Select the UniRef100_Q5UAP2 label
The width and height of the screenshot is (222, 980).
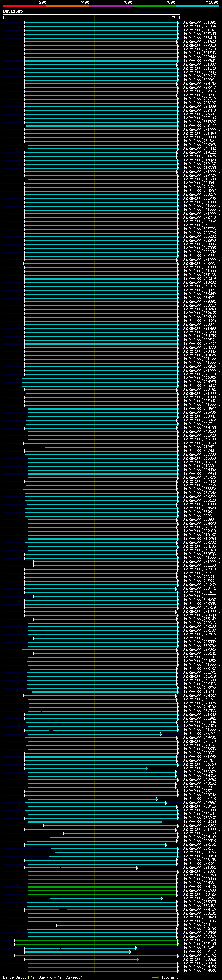(x=199, y=408)
